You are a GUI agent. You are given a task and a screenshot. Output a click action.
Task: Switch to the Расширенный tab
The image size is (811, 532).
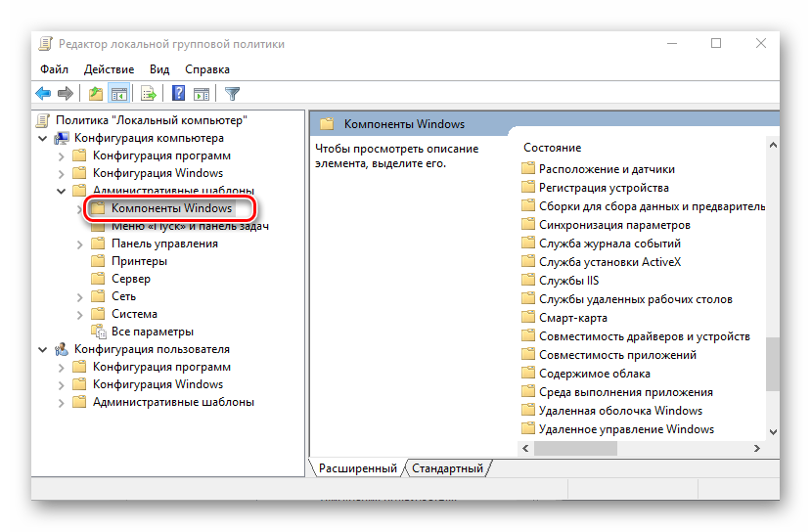(x=358, y=468)
